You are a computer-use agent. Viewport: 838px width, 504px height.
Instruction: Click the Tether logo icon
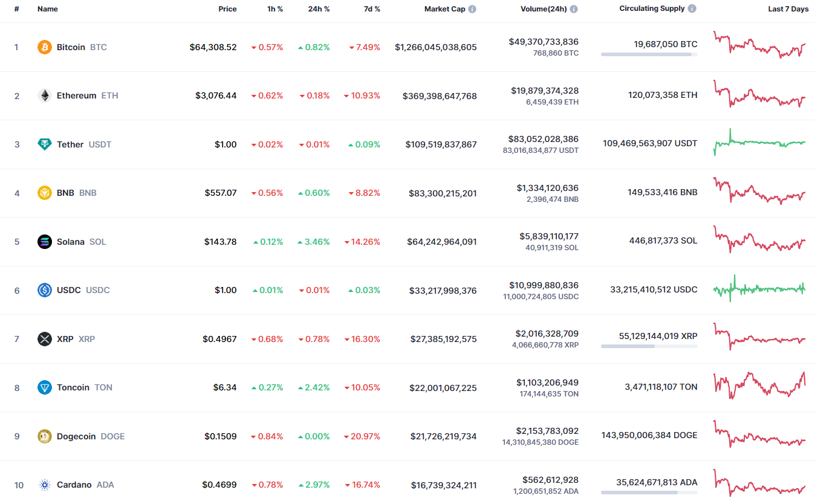coord(45,144)
